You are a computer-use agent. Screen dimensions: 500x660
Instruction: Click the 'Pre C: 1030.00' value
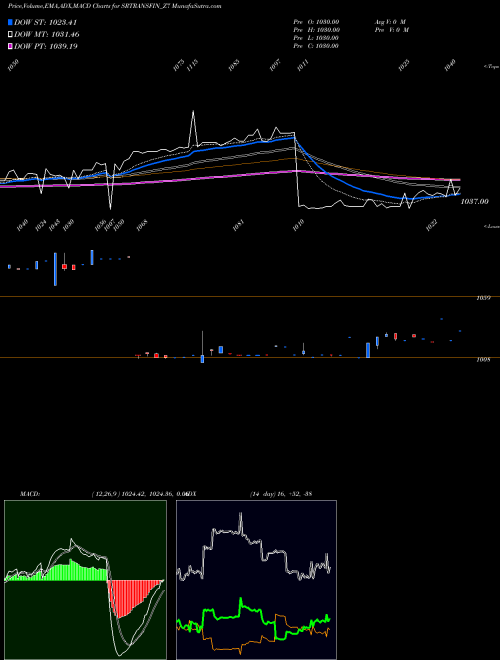click(x=316, y=46)
